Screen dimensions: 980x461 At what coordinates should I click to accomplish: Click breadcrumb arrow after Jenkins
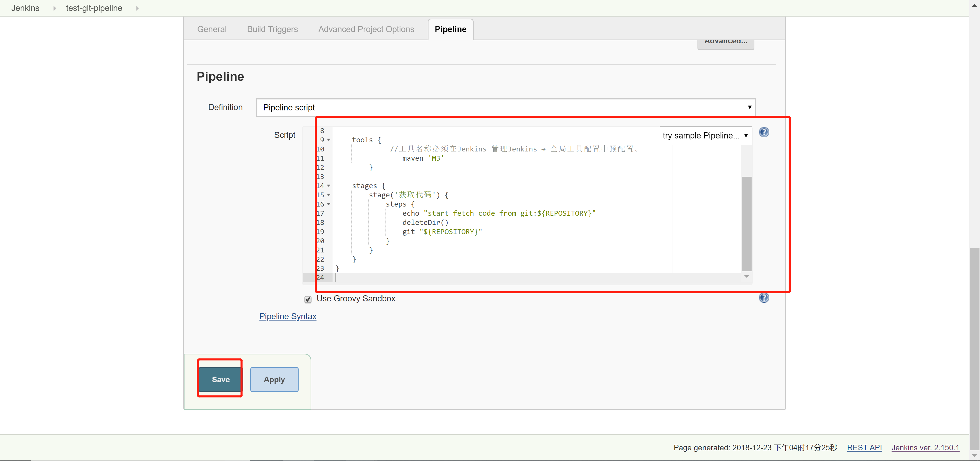tap(54, 8)
